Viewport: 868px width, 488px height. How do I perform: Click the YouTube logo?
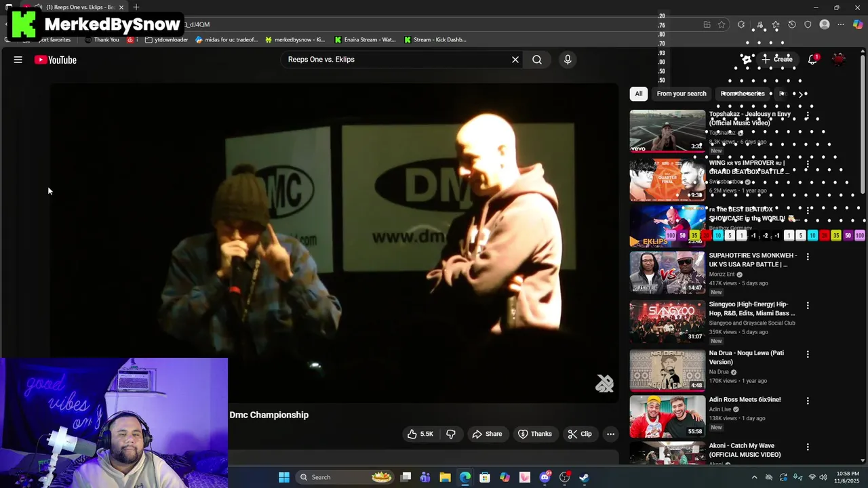coord(56,60)
